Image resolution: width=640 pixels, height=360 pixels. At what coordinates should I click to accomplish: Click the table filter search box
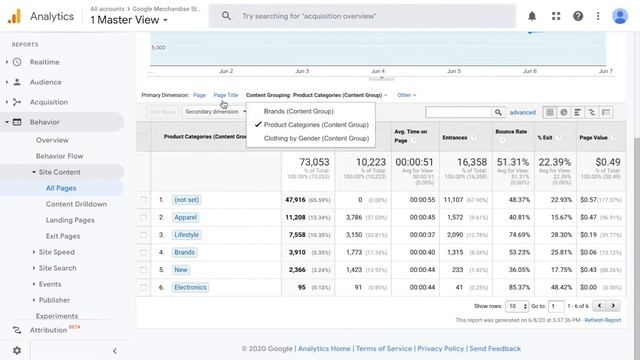click(x=459, y=112)
